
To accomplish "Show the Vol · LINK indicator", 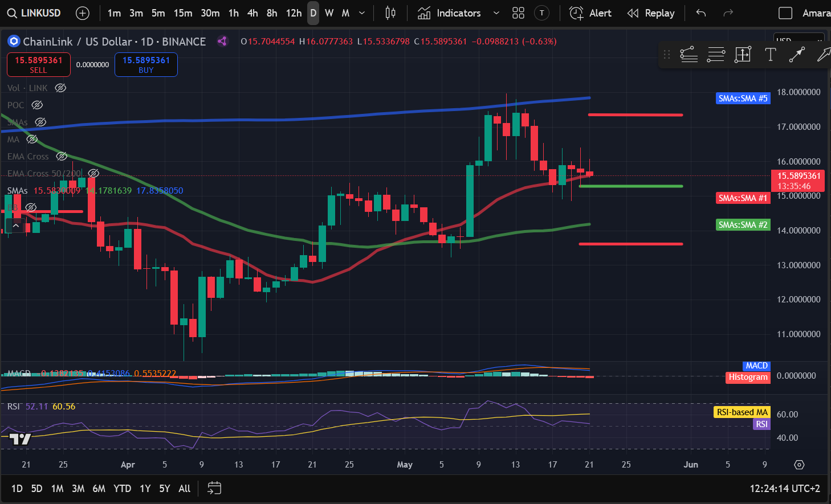I will tap(60, 88).
